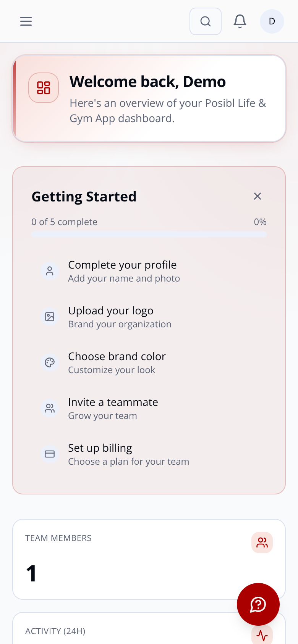Dismiss the Getting Started panel
298x644 pixels.
(x=258, y=196)
